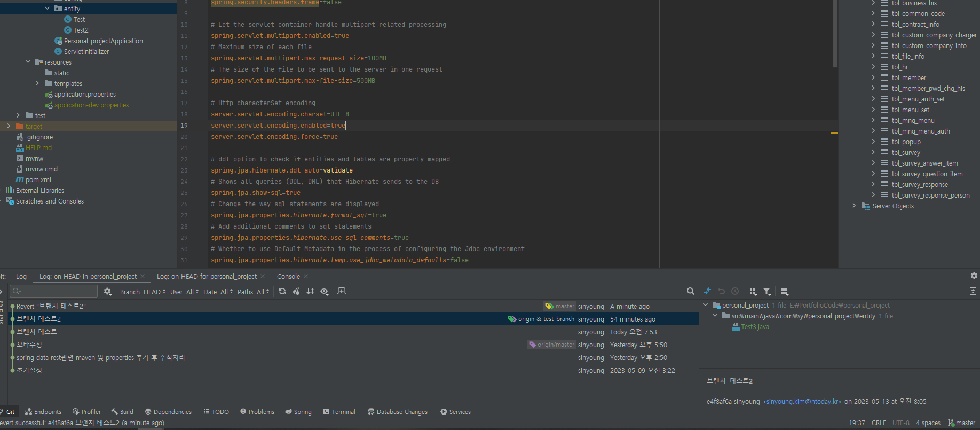Open the Git tool window gear settings

[x=974, y=276]
